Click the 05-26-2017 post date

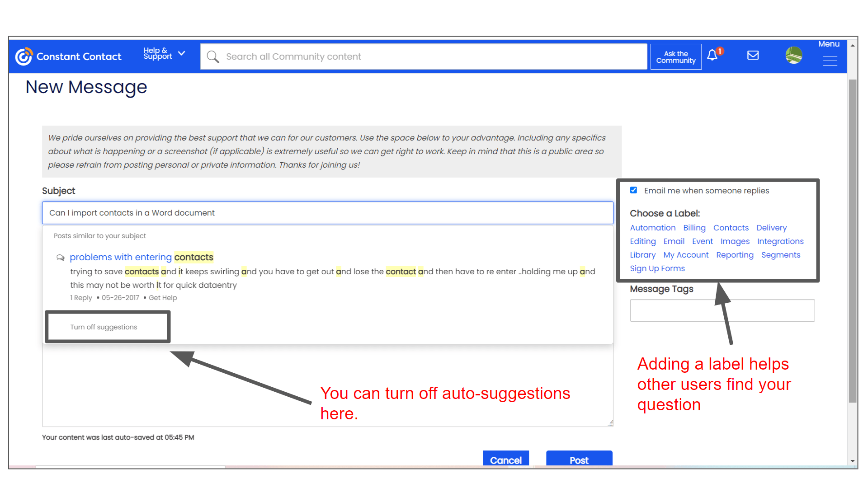[120, 298]
